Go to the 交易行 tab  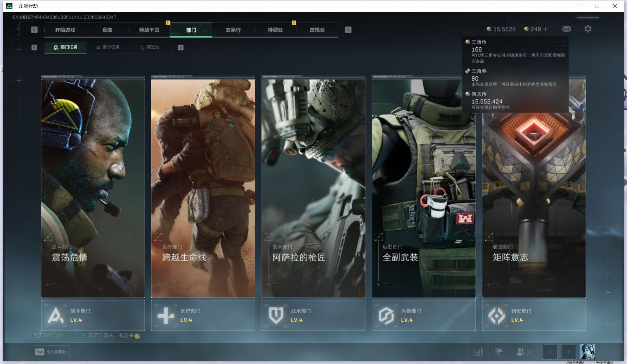click(233, 30)
